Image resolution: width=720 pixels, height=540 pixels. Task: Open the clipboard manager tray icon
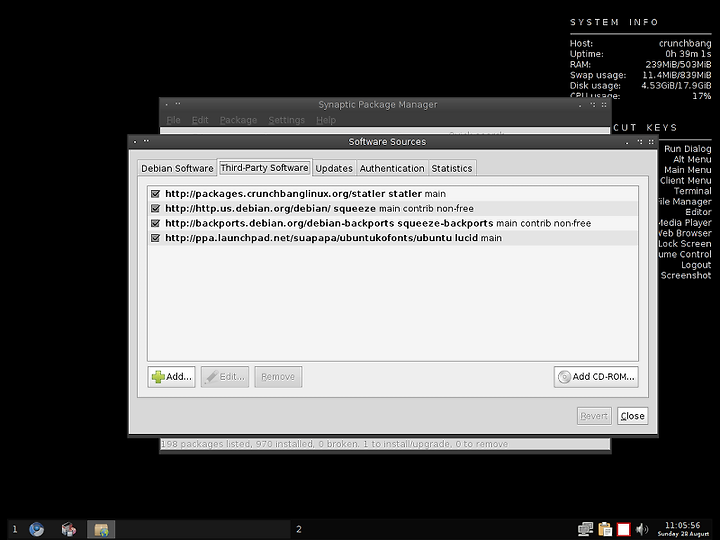pos(605,529)
